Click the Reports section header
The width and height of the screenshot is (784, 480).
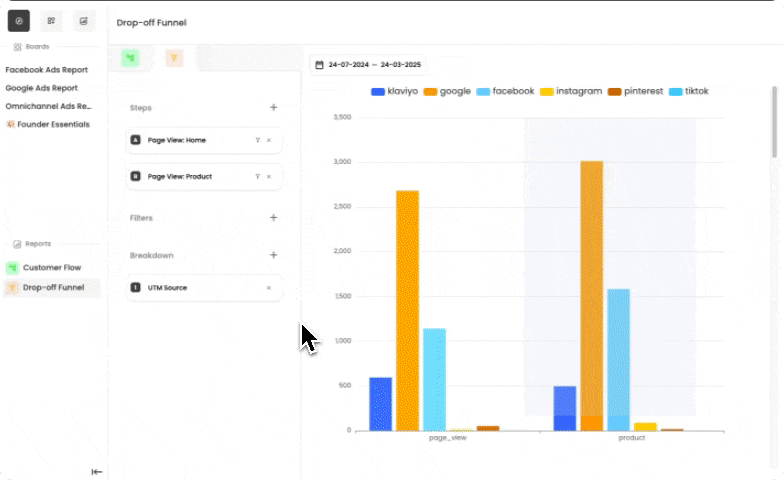[x=32, y=244]
